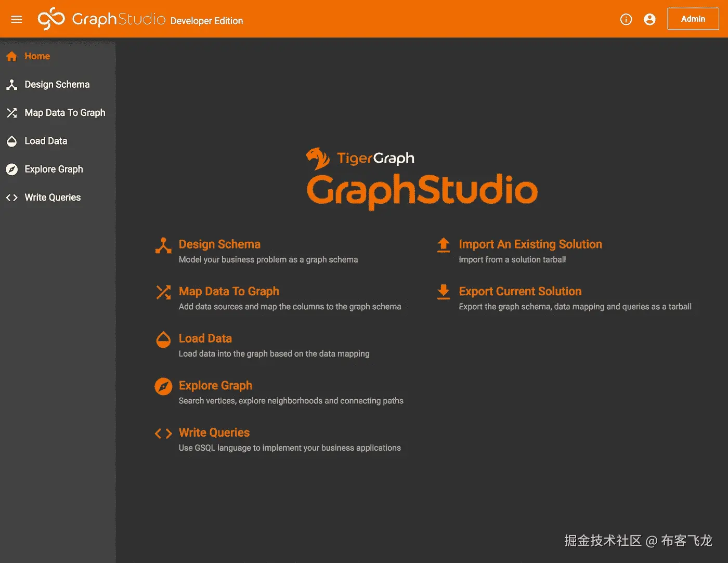Click the GraphStudio logo in header

pos(101,19)
